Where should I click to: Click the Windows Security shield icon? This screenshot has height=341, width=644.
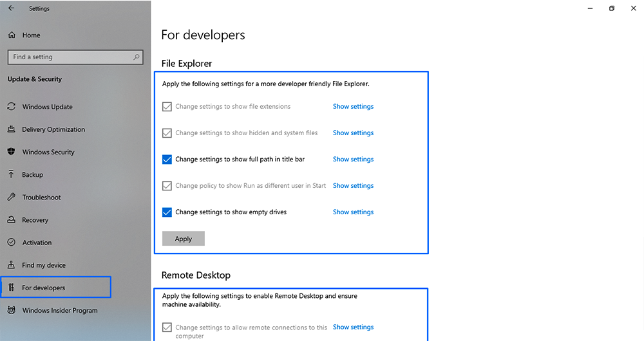click(x=12, y=151)
